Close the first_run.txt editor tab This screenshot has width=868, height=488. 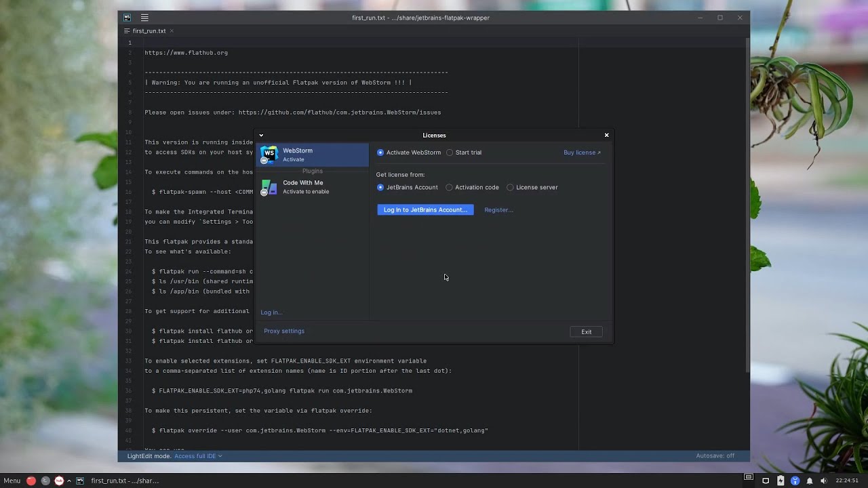click(x=172, y=31)
